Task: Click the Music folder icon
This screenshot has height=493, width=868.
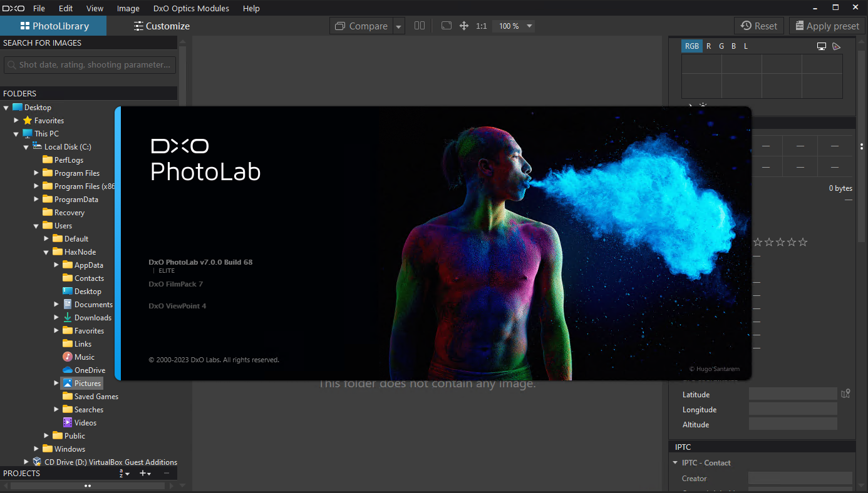Action: tap(68, 357)
